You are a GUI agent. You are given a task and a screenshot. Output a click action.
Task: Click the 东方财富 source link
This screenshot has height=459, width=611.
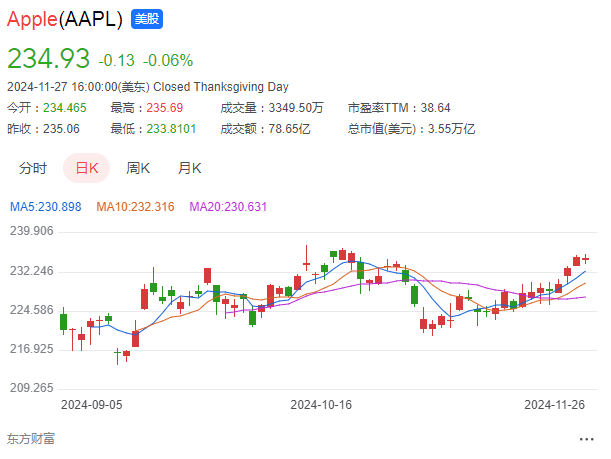[x=31, y=439]
